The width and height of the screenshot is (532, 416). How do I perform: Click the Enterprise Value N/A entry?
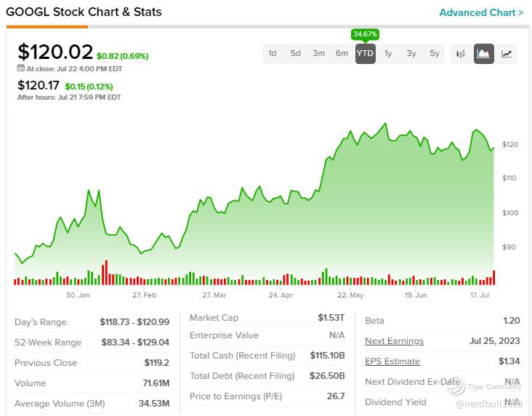point(337,335)
